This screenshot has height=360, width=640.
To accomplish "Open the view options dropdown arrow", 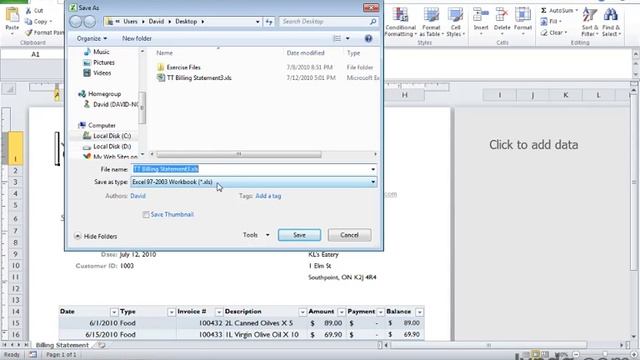I will click(x=348, y=38).
